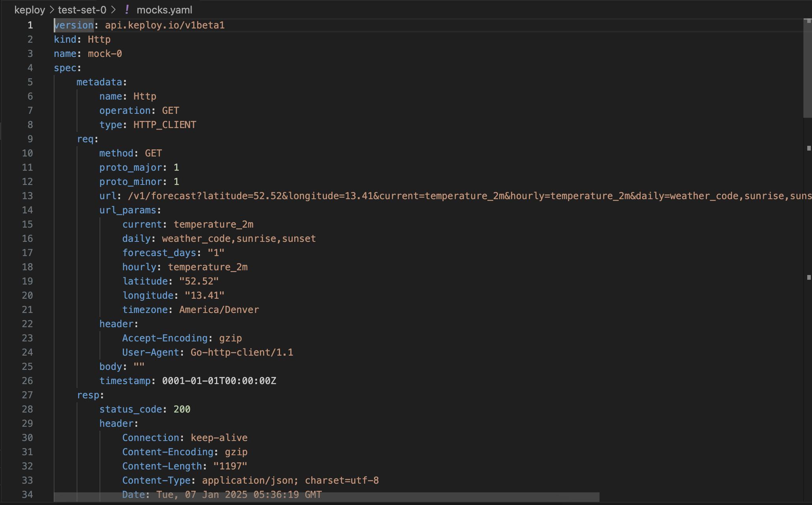Screen dimensions: 812x505
Task: Open the test-set-0 breadcrumb folder
Action: click(82, 10)
